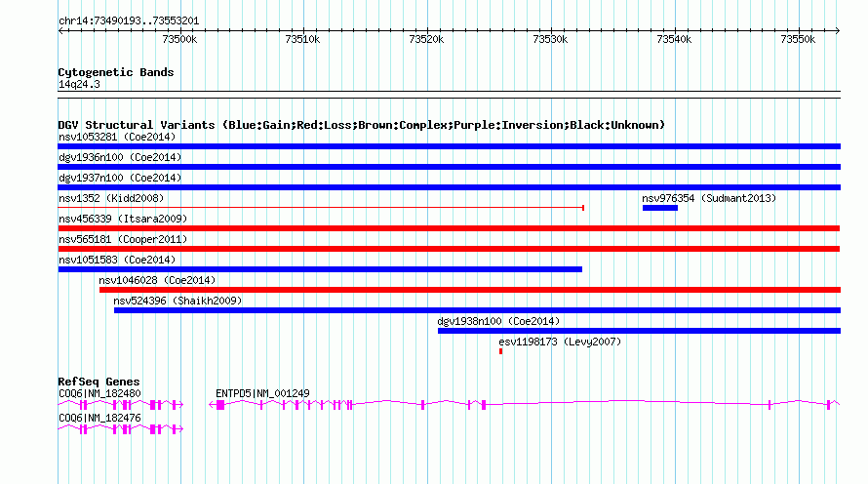This screenshot has width=868, height=484.
Task: Click the red loss bar under nsv456339
Action: [x=449, y=228]
